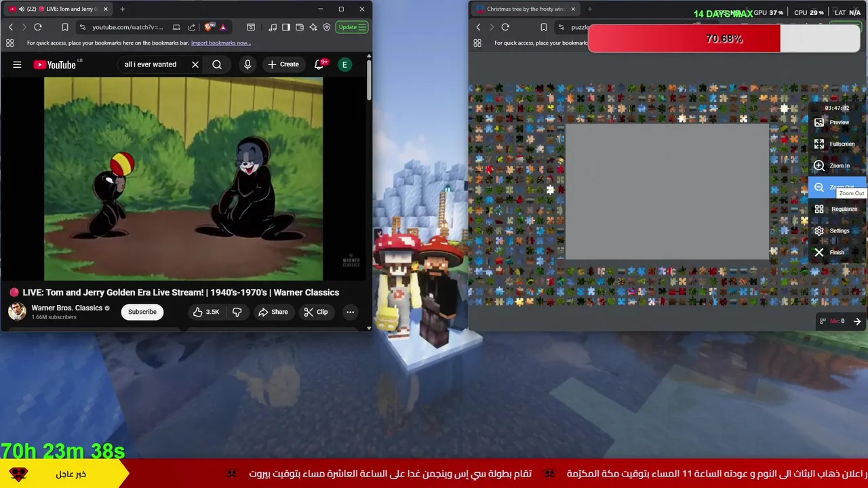Submit the YouTube search with magnifier
Screen dimensions: 868x488
pyautogui.click(x=217, y=64)
